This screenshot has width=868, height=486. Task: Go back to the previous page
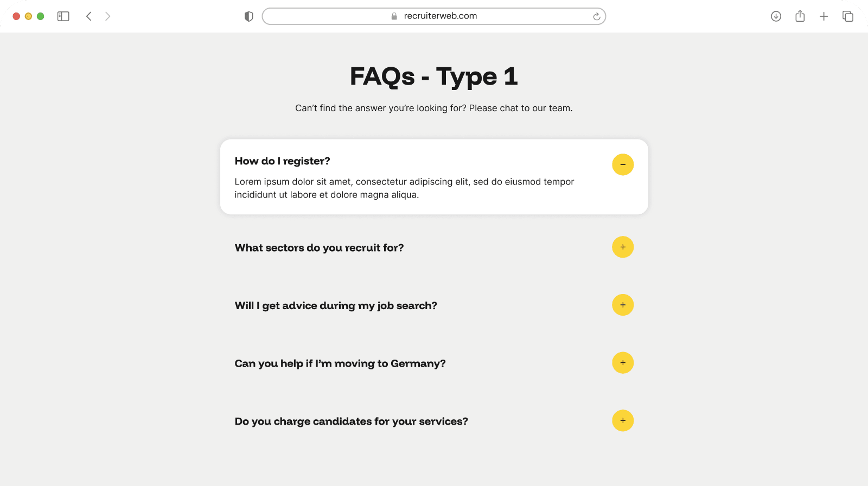coord(89,16)
